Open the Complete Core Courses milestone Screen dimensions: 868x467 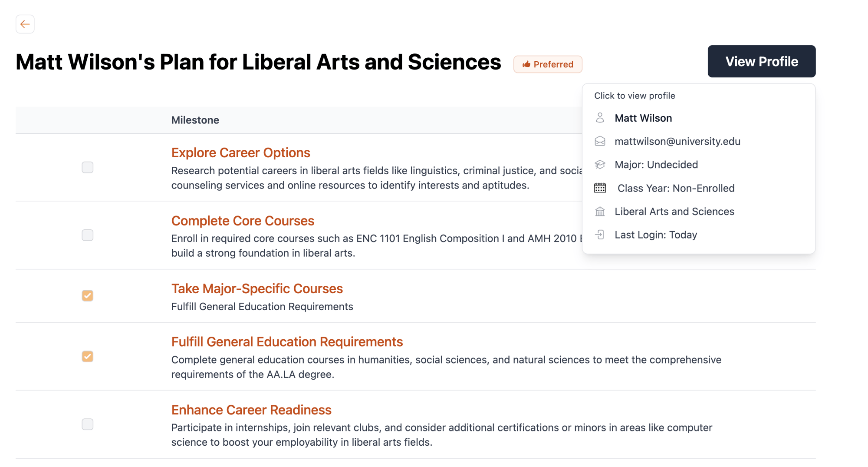pyautogui.click(x=243, y=221)
